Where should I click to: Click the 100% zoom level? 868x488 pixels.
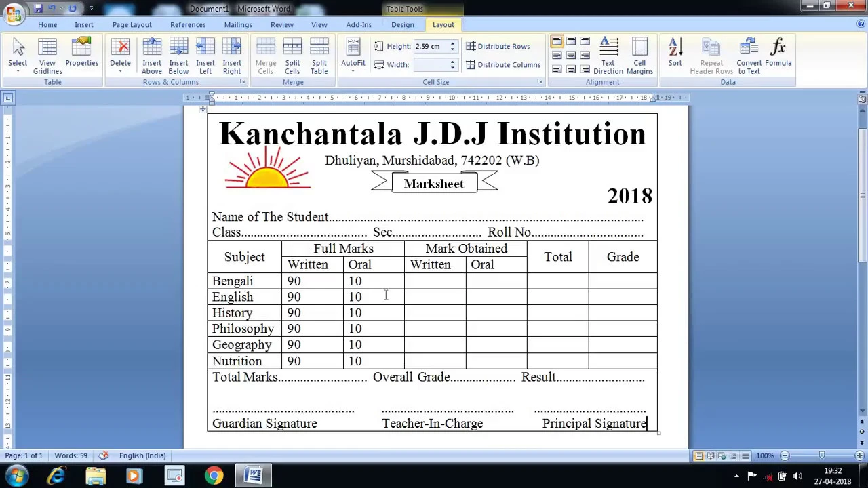765,455
